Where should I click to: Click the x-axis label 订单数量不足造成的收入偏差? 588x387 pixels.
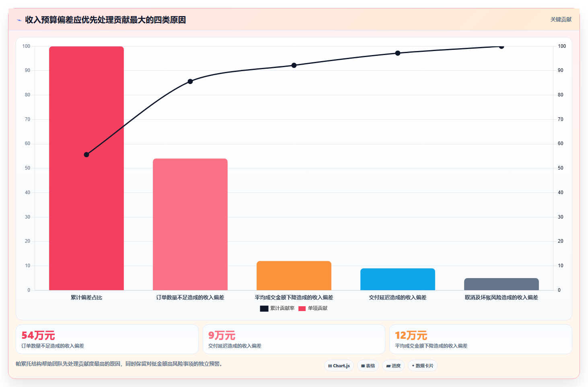tap(190, 297)
